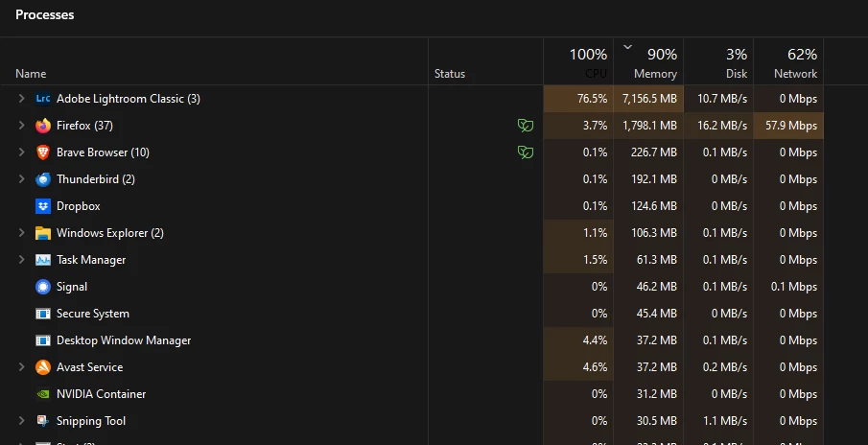Click the 106.3 MB memory value
This screenshot has height=445, width=868.
click(x=654, y=233)
